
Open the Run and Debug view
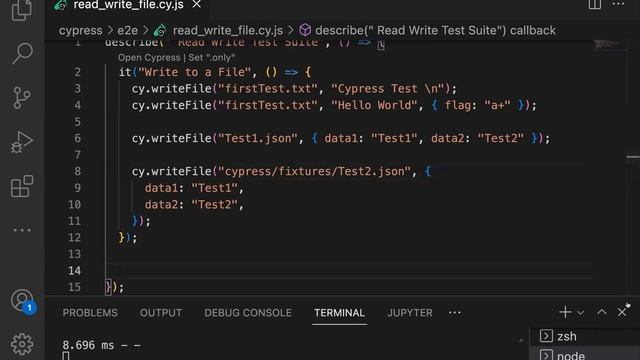click(22, 142)
